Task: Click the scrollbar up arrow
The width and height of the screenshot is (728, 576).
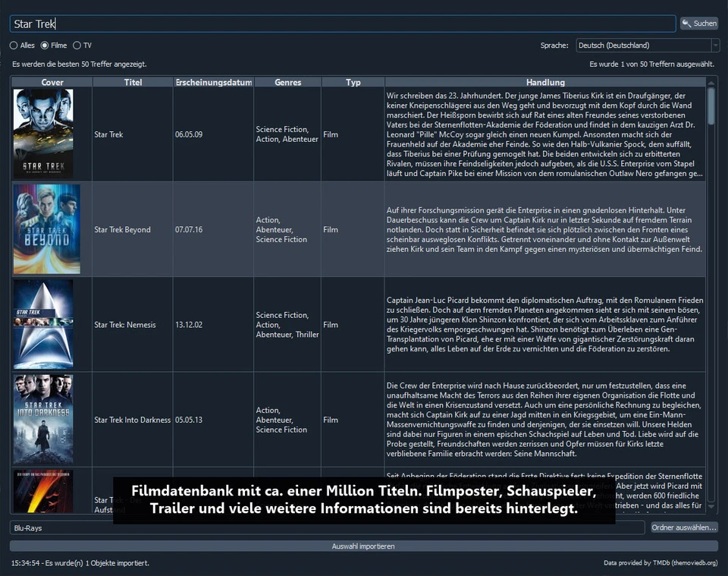Action: pos(711,83)
